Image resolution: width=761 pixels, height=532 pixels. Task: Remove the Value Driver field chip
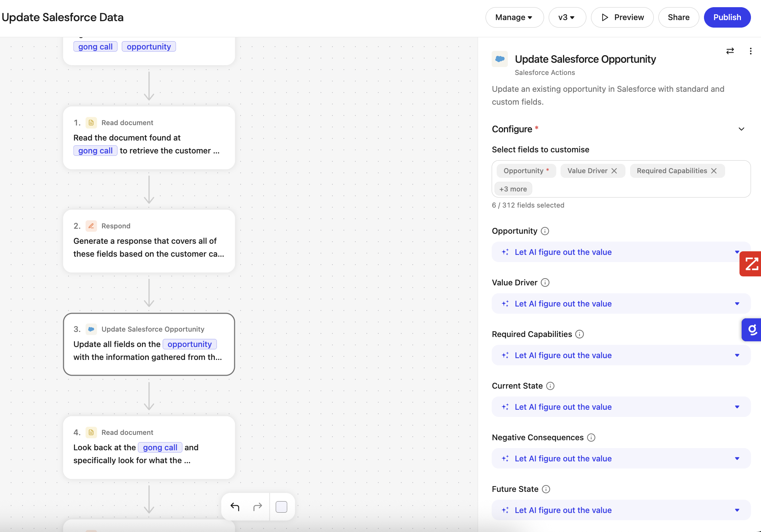click(x=614, y=171)
